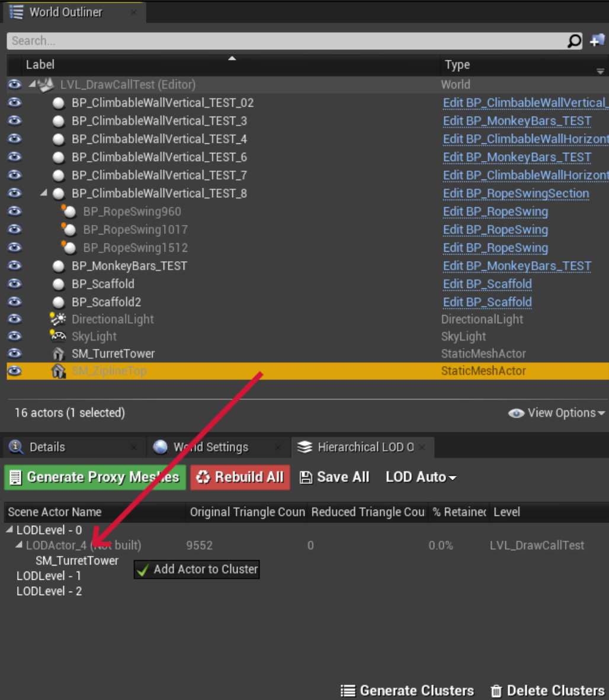Open the LOD Auto dropdown

click(421, 477)
